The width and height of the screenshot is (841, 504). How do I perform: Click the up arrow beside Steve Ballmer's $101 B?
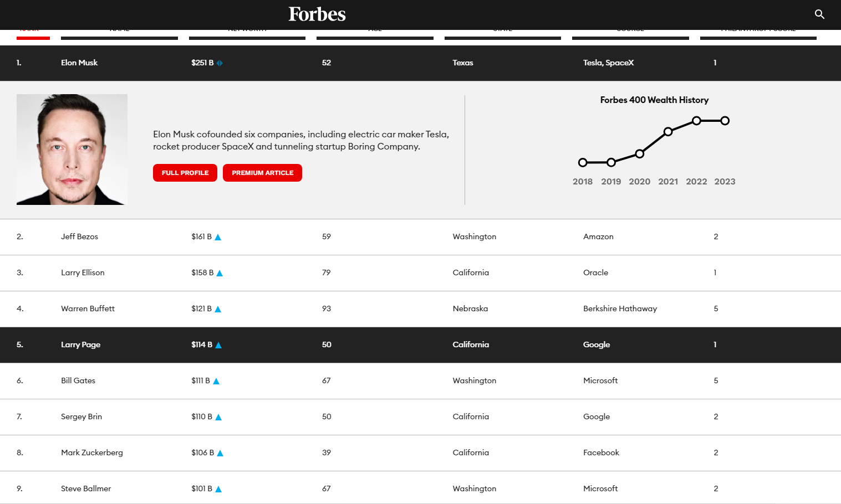(x=218, y=489)
